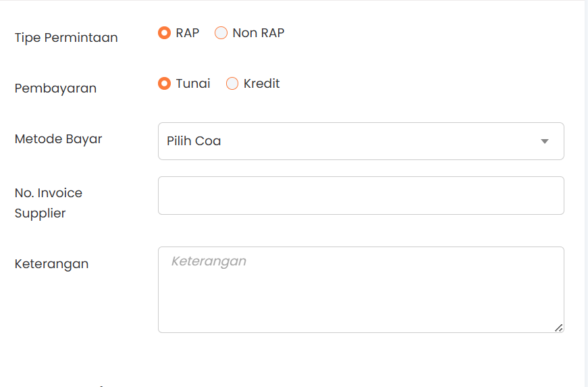Click the Keterangan field label on the left
Viewport: 588px width, 387px height.
[x=51, y=264]
